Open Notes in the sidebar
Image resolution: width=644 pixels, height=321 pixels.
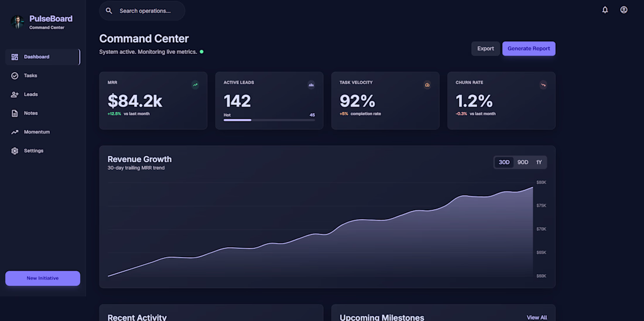(x=31, y=113)
